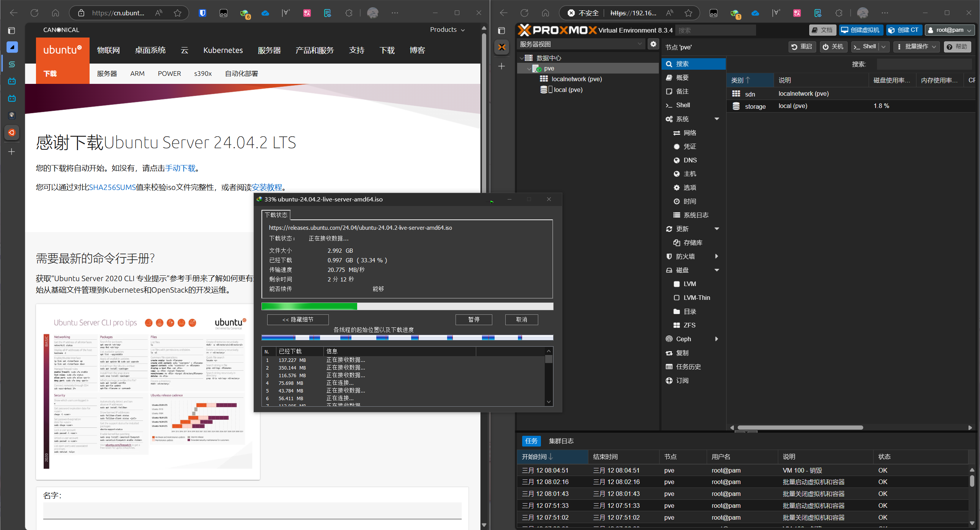Viewport: 980px width, 530px height.
Task: Open 安装教程 install tutorial link
Action: click(267, 188)
